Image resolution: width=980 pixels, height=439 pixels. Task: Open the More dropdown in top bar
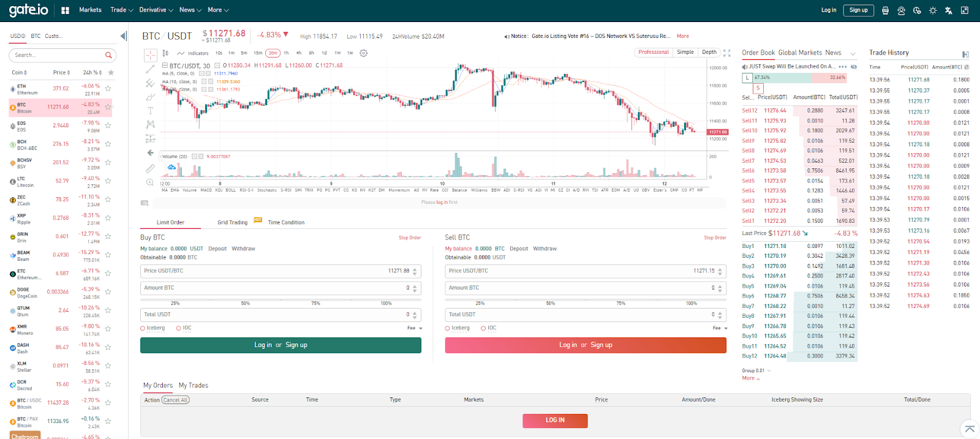[218, 10]
